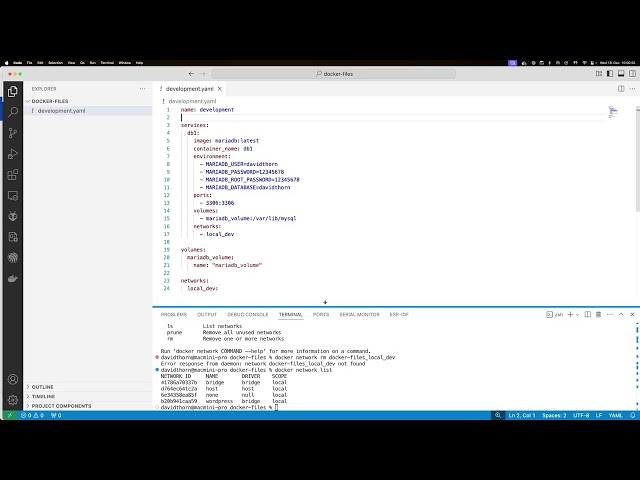
Task: Expand the TIMELINE section
Action: click(87, 396)
